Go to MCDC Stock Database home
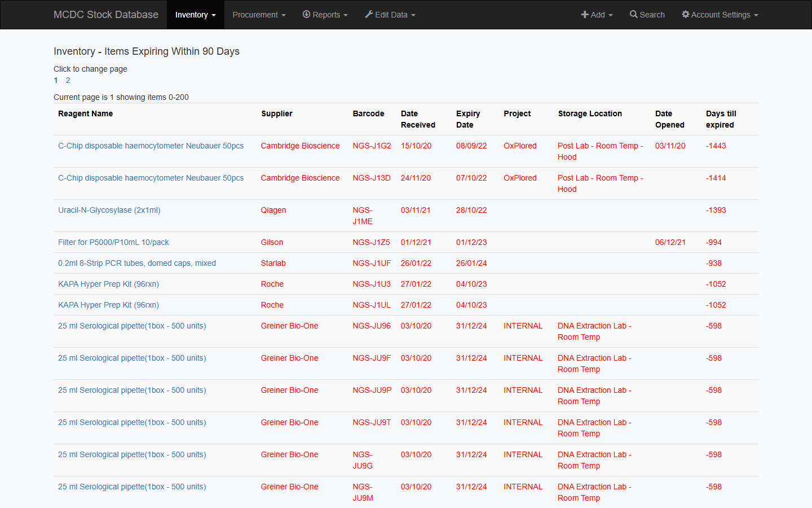The width and height of the screenshot is (812, 508). 106,15
